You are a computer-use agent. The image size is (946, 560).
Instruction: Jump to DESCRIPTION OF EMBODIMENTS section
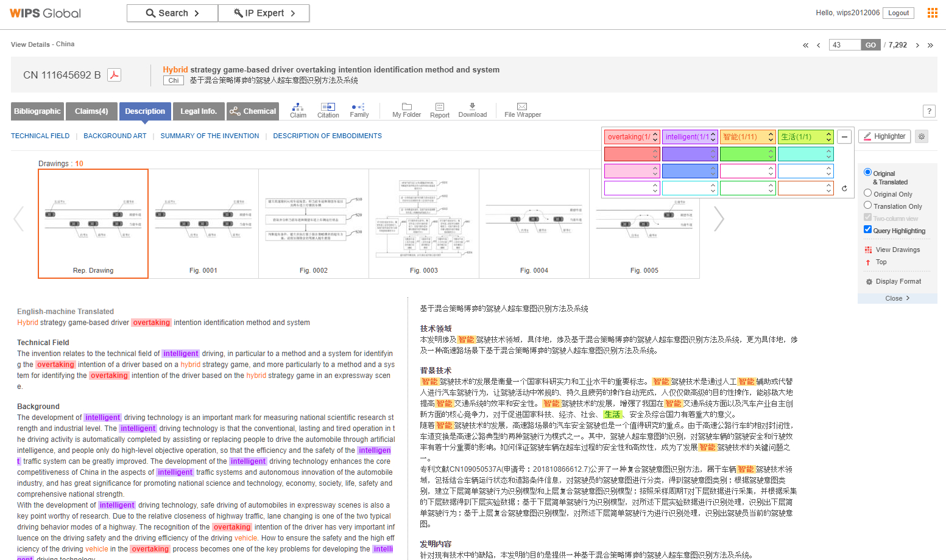click(x=327, y=136)
